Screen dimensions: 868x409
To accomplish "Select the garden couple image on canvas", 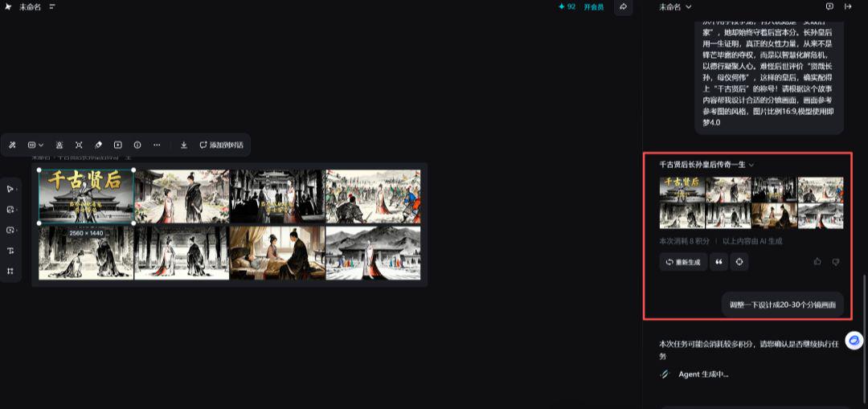I will 182,197.
